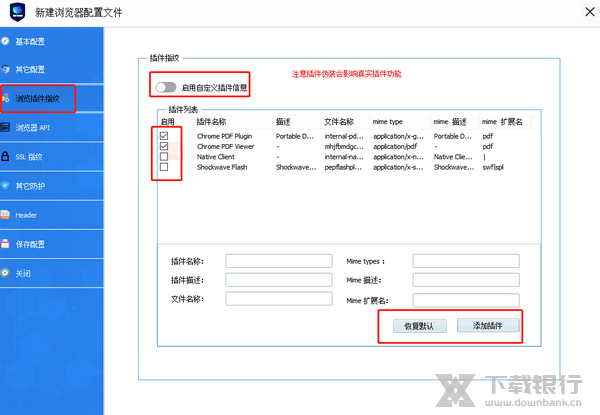This screenshot has width=600, height=415.
Task: Close the 新建浏览器配置文件 window
Action: point(590,12)
